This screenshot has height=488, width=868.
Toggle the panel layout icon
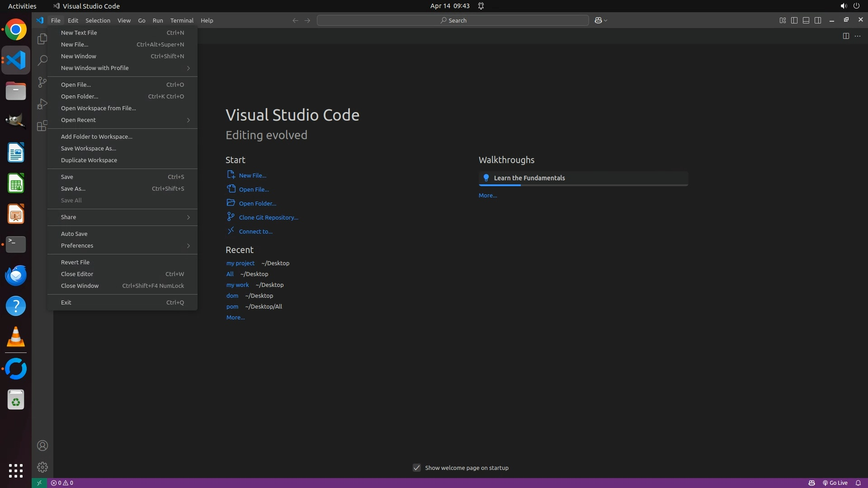[806, 20]
